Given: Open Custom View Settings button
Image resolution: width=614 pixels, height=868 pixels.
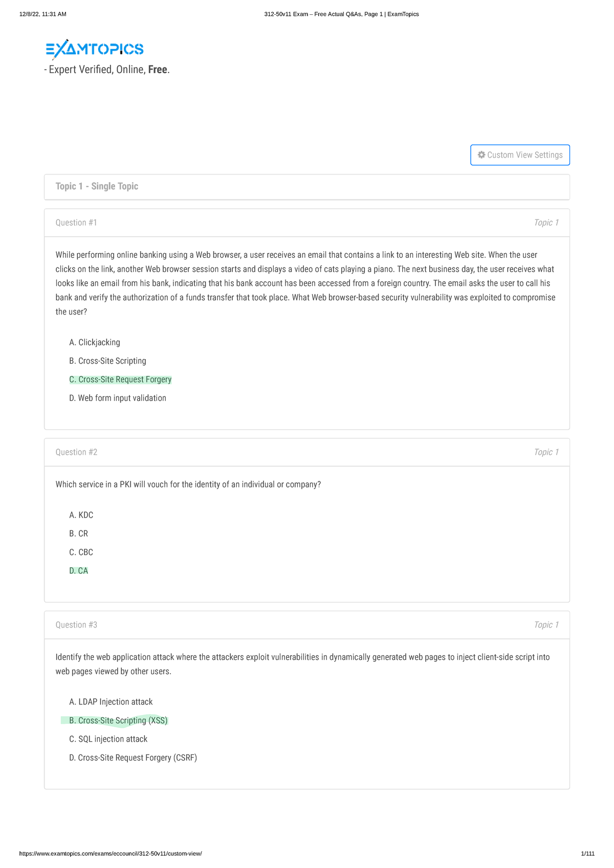Looking at the screenshot, I should 520,155.
